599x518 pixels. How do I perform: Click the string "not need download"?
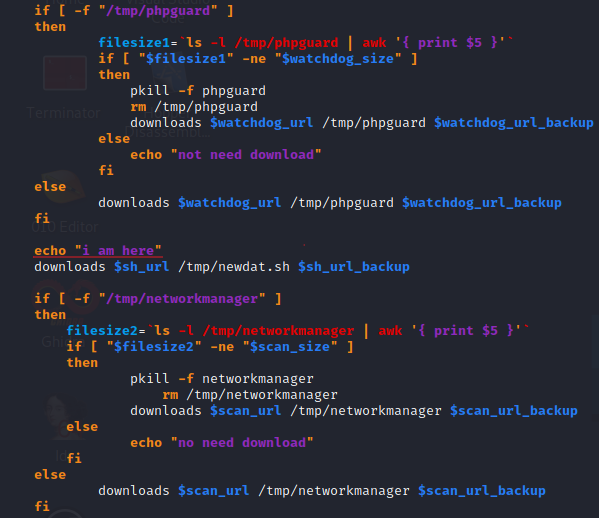point(246,155)
